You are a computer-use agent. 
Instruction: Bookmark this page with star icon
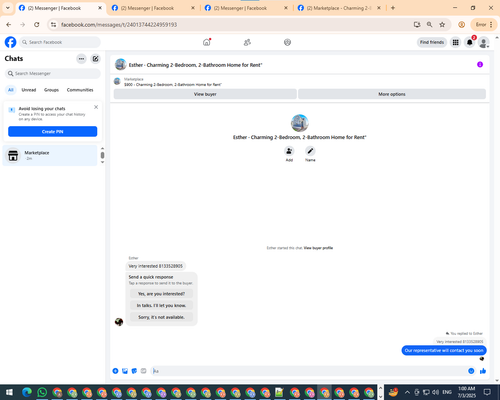pos(442,25)
